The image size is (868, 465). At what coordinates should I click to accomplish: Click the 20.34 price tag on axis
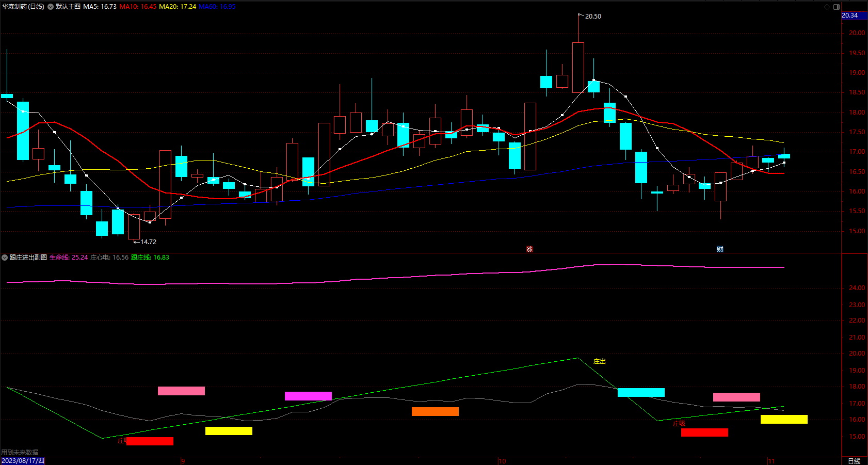tap(854, 15)
